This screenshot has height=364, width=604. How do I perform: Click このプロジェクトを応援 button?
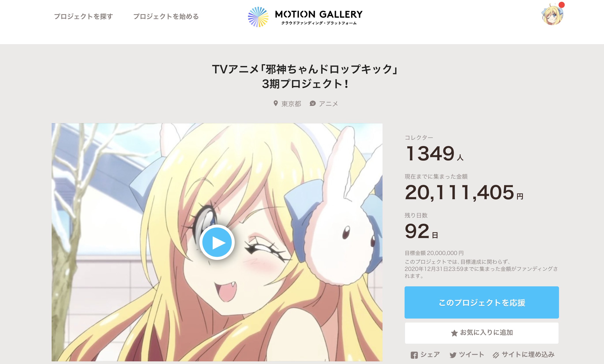tap(481, 302)
